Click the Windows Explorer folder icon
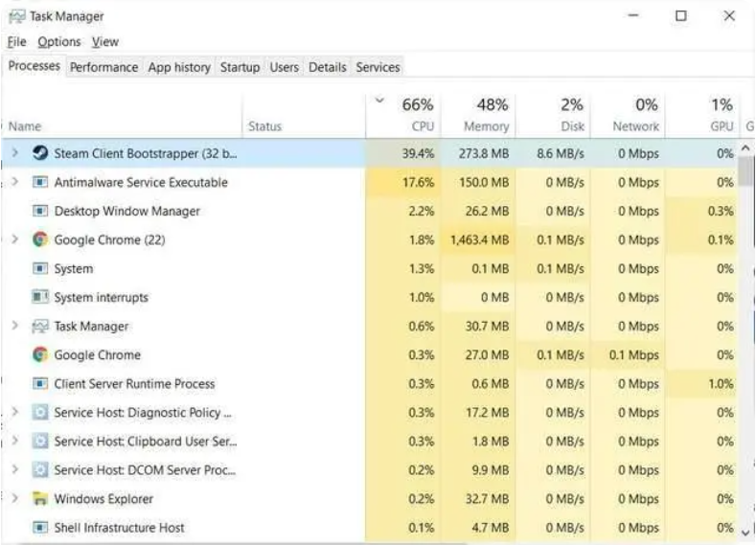The image size is (756, 545). tap(40, 499)
